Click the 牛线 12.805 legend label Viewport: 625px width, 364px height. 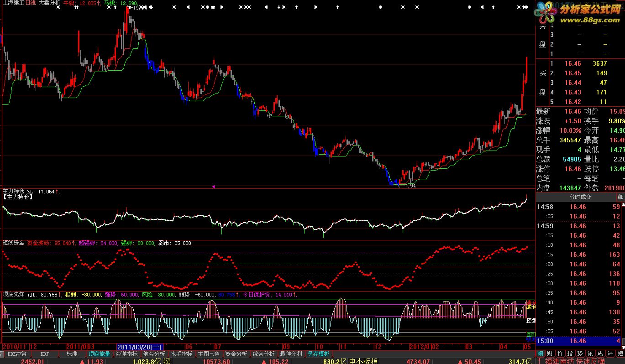point(82,3)
